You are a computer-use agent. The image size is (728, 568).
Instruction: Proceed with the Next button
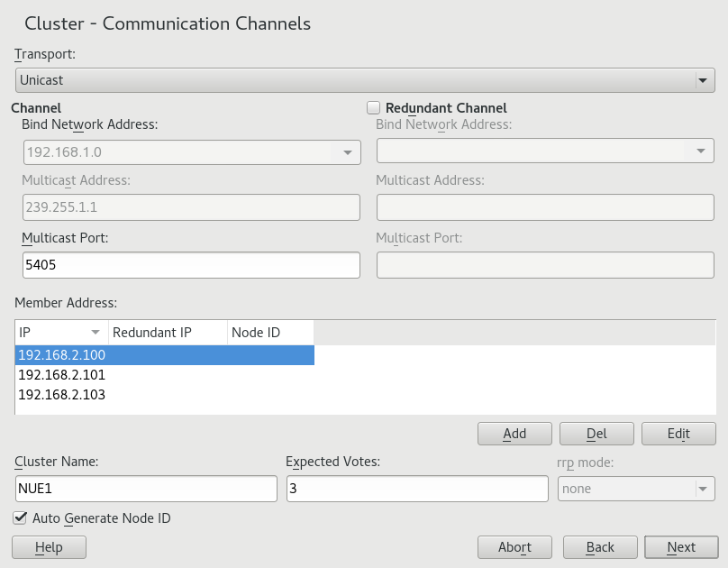pyautogui.click(x=681, y=547)
